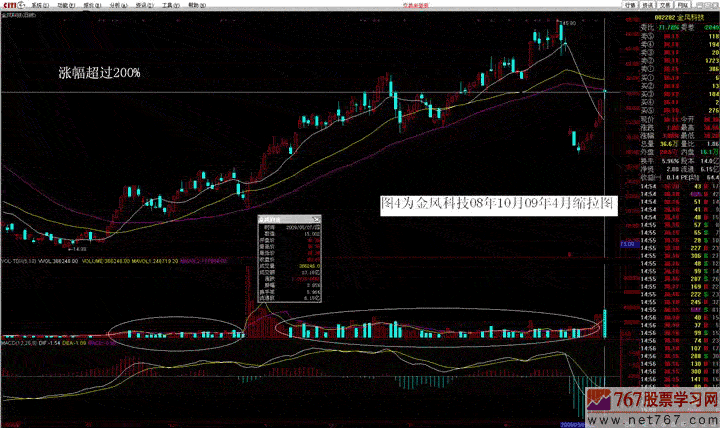Click the 网站 button in the title bar
720x428 pixels.
tap(682, 5)
